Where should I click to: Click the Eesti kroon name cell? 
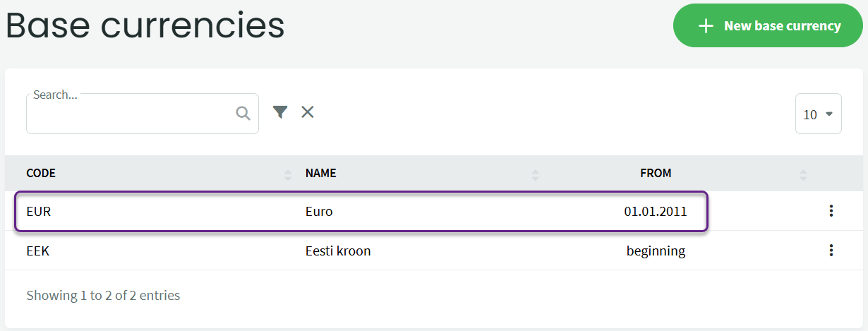click(338, 251)
